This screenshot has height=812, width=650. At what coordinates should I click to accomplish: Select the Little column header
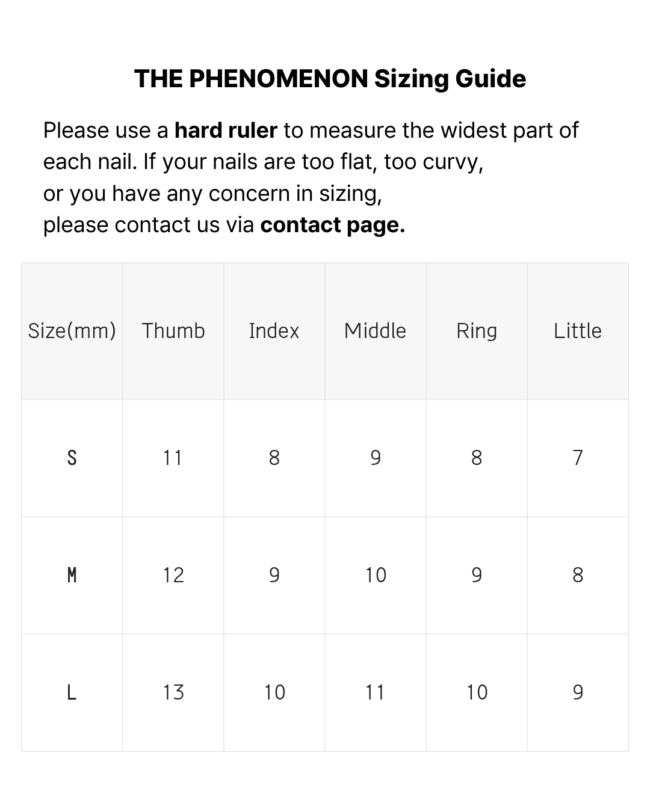(x=578, y=331)
